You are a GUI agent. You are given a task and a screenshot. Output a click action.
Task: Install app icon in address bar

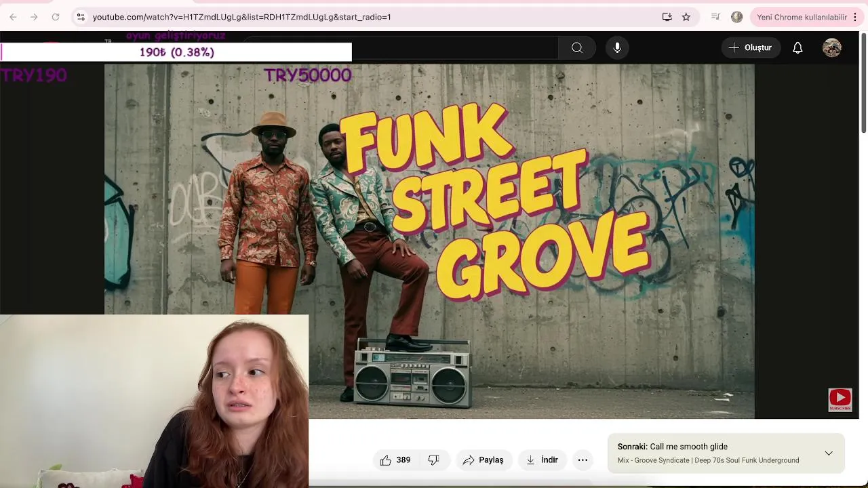(x=667, y=17)
